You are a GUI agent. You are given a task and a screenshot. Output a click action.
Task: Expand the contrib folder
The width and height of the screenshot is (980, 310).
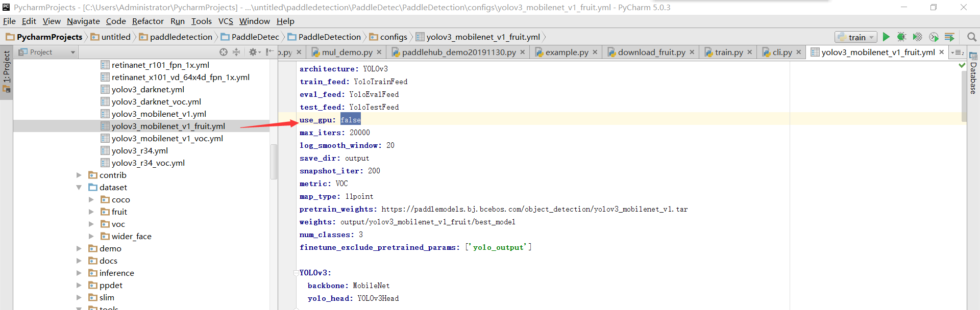point(79,175)
